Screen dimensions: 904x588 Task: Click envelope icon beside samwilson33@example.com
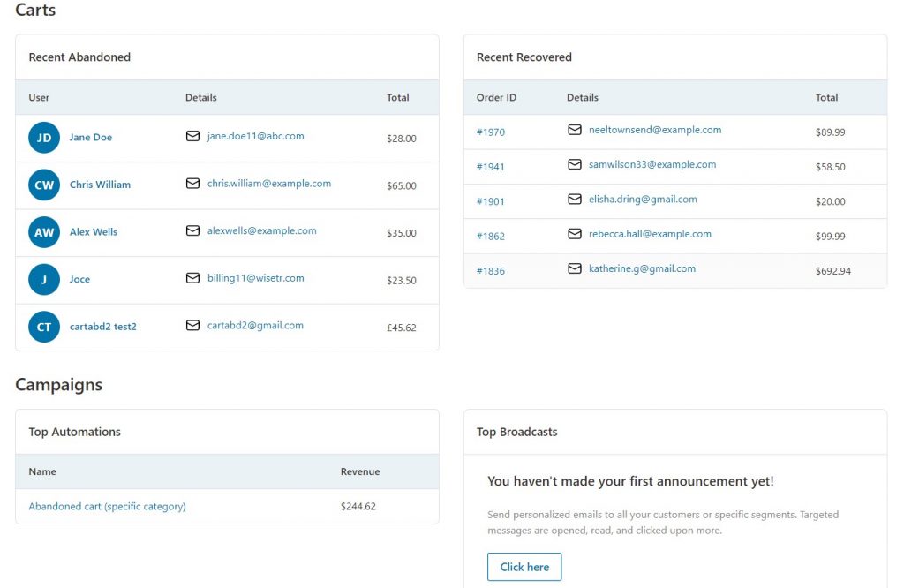point(574,164)
